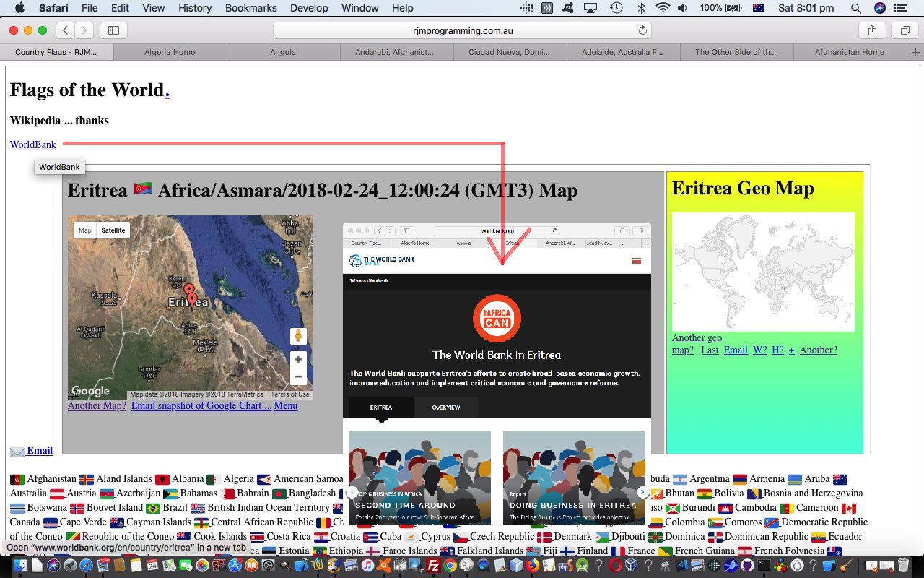Open the Wi-Fi status menu
The width and height of the screenshot is (924, 578).
click(x=663, y=8)
